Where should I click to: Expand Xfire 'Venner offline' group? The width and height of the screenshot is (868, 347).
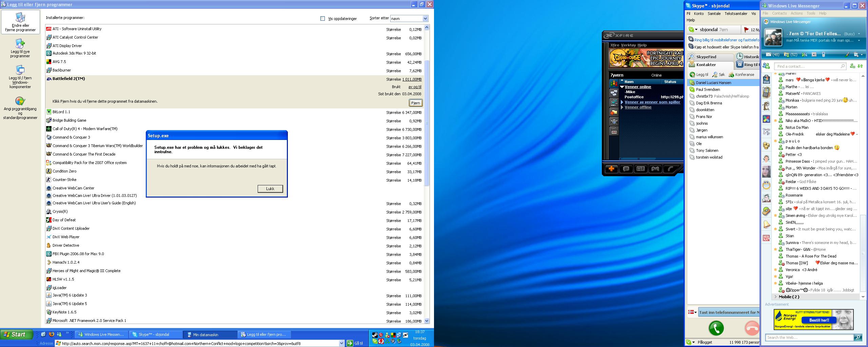click(x=622, y=107)
